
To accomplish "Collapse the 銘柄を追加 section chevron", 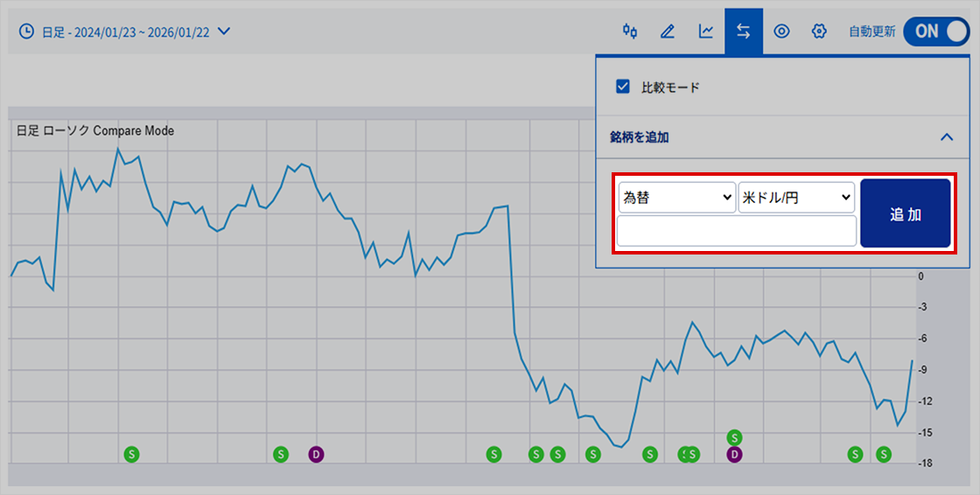I will (946, 137).
